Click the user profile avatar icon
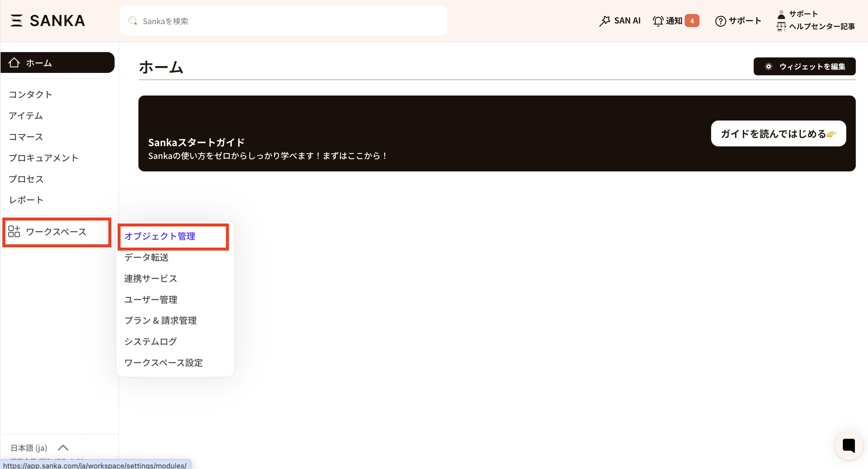This screenshot has height=469, width=868. [x=781, y=14]
